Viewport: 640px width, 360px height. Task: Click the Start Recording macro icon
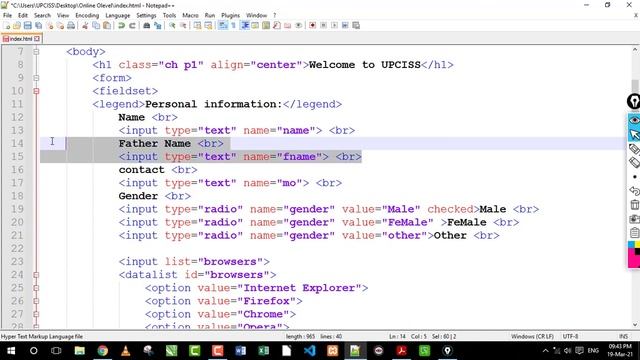coord(312,25)
